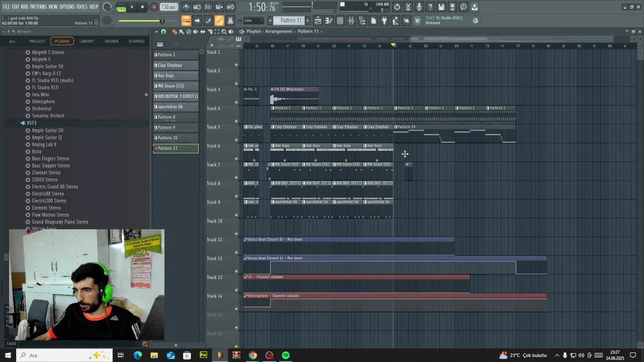644x362 pixels.
Task: Switch to the STARRED browser tab
Action: tap(136, 41)
